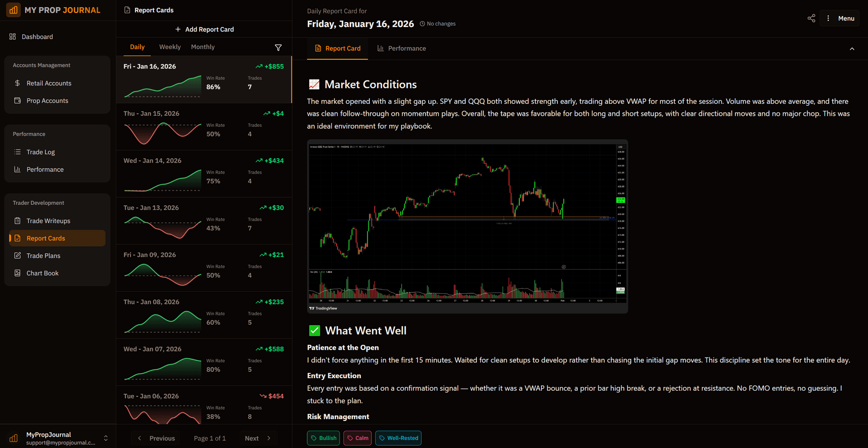Click the Retail Accounts dollar icon
This screenshot has width=868, height=448.
17,83
